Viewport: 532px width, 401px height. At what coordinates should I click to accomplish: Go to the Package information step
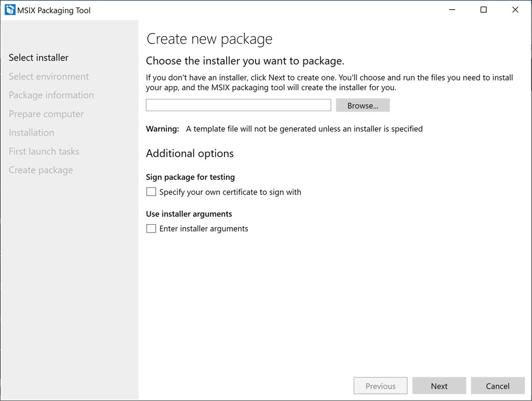51,95
